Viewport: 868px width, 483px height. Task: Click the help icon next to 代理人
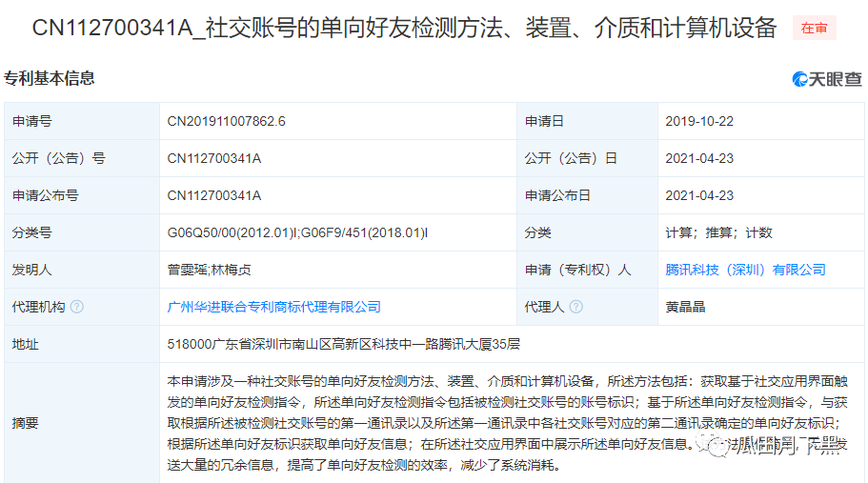pos(575,307)
